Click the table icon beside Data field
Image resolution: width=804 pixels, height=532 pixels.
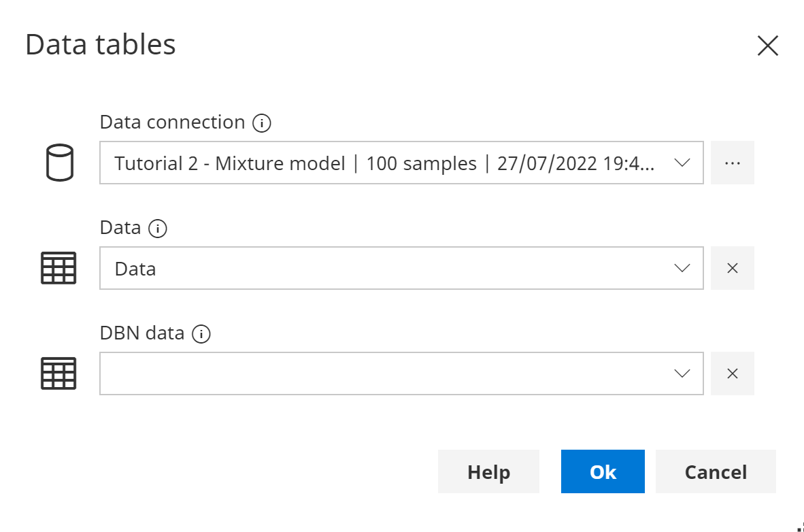[58, 268]
